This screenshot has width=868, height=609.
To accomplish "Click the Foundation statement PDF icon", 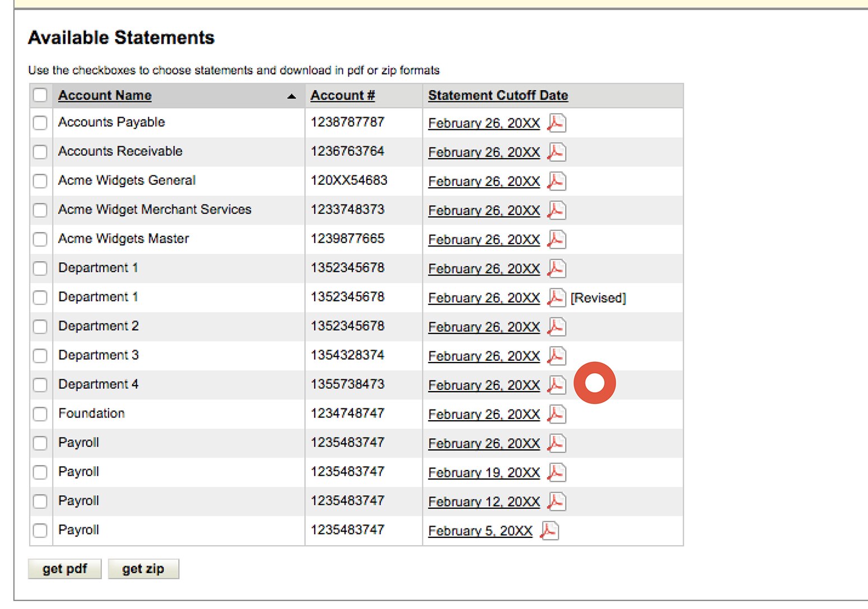I will click(556, 414).
